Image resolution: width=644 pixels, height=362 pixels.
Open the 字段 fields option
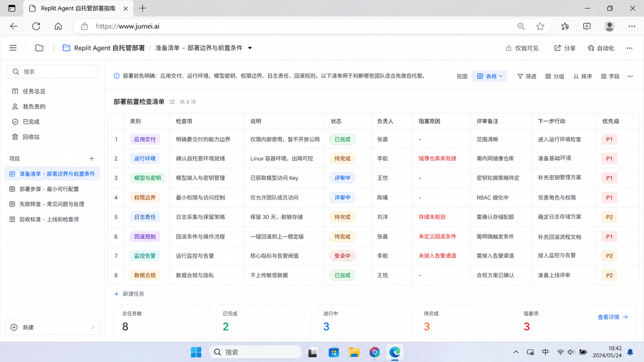pos(610,76)
